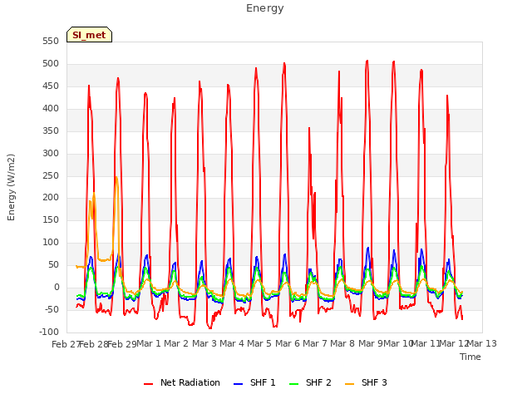Click the 400 y-axis tick label

coord(51,109)
